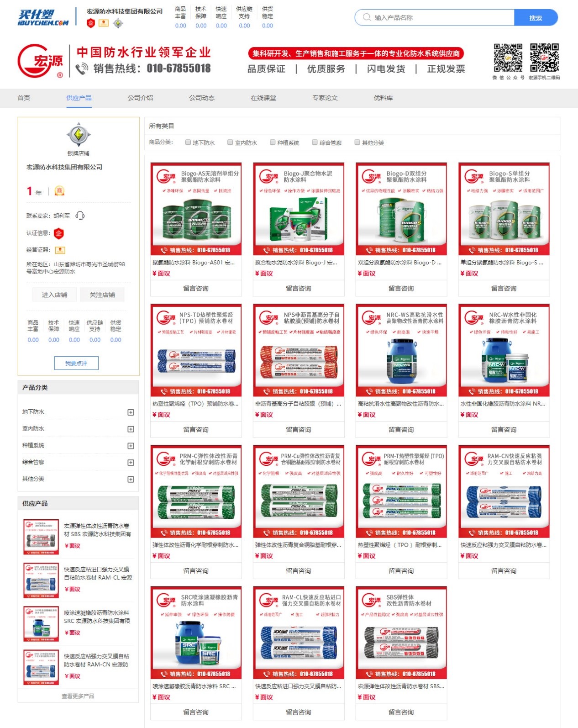Check the 室内防水 category checkbox
The width and height of the screenshot is (578, 728).
tap(231, 142)
